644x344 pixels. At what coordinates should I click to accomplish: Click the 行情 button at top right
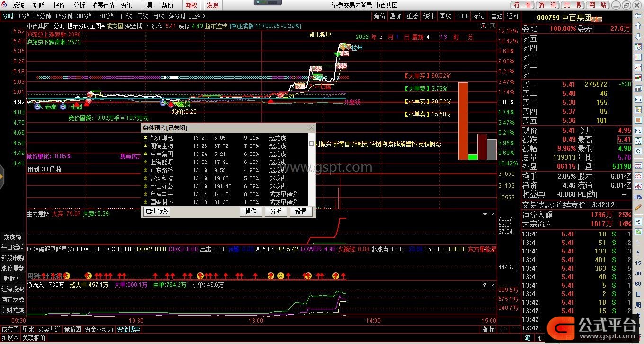coord(522,5)
